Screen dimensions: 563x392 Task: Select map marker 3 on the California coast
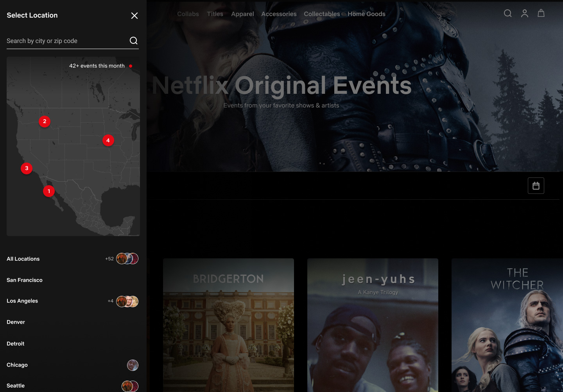[26, 168]
